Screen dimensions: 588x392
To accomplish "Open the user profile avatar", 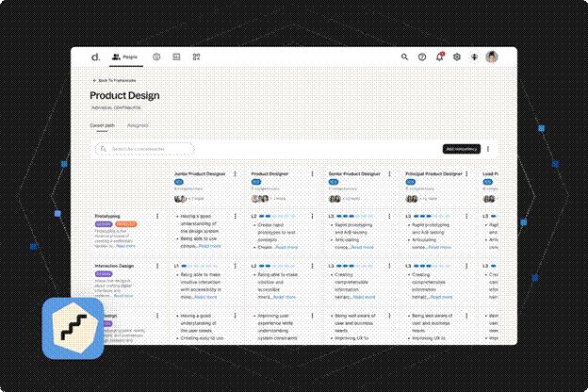I will coord(492,57).
